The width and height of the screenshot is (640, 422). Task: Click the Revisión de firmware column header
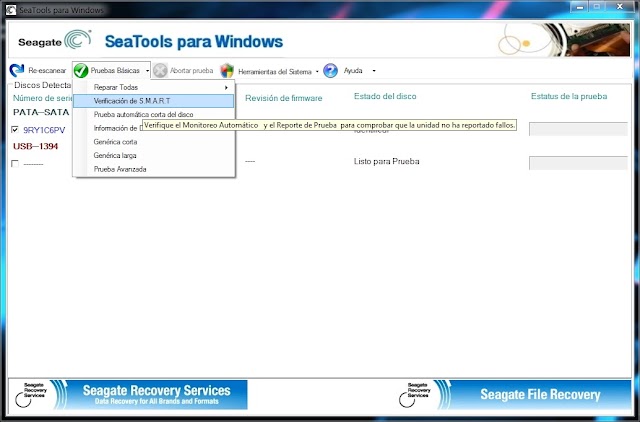[284, 98]
